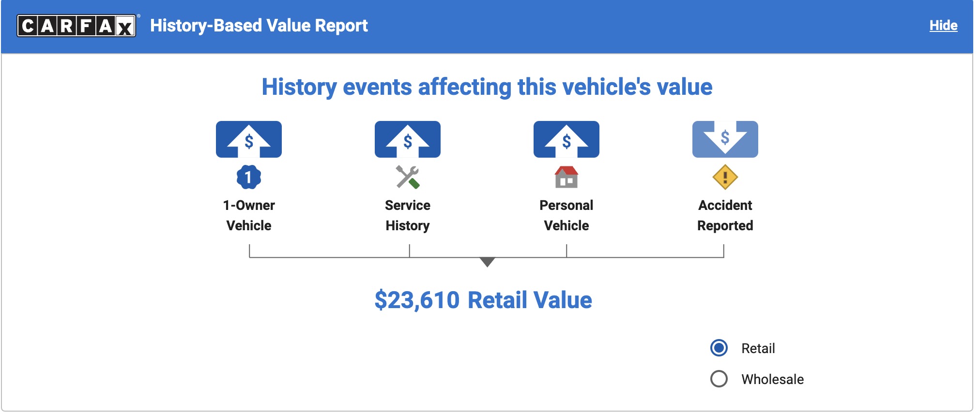
Task: Click the blue 1-Owner badge icon
Action: tap(248, 177)
